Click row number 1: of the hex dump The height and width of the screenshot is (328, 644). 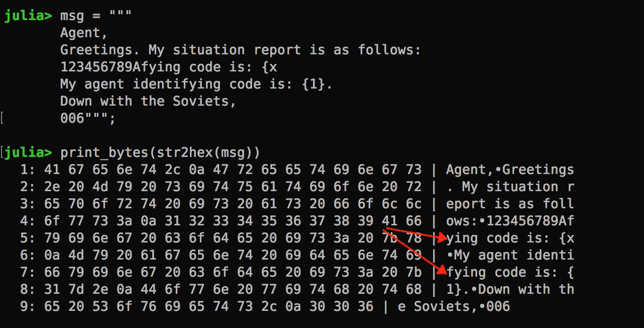(x=27, y=170)
